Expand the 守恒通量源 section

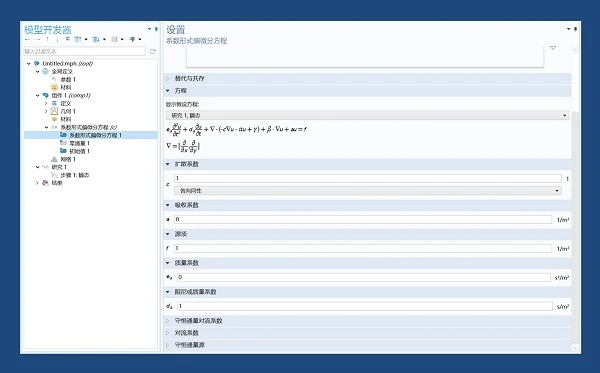click(168, 345)
